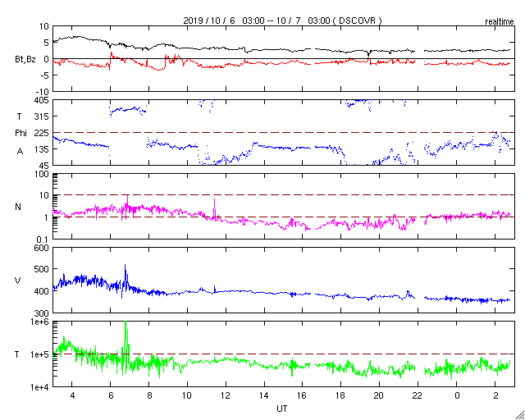Click the '18' hour tick on UT axis
This screenshot has width=525, height=420.
pos(341,395)
